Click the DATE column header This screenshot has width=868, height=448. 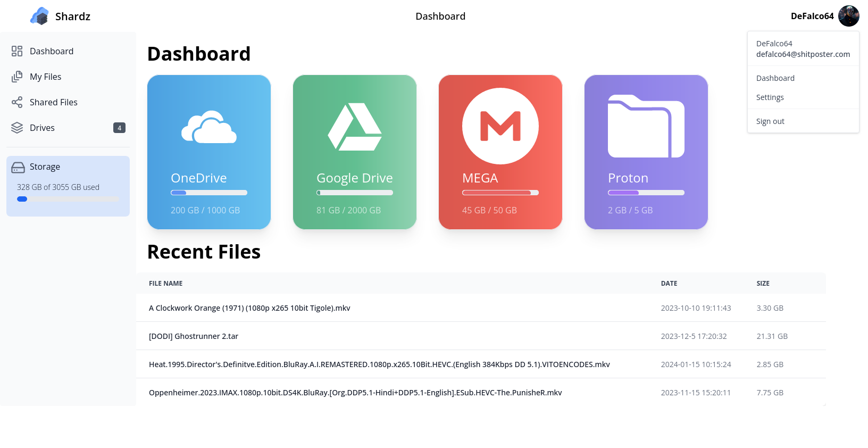(669, 284)
